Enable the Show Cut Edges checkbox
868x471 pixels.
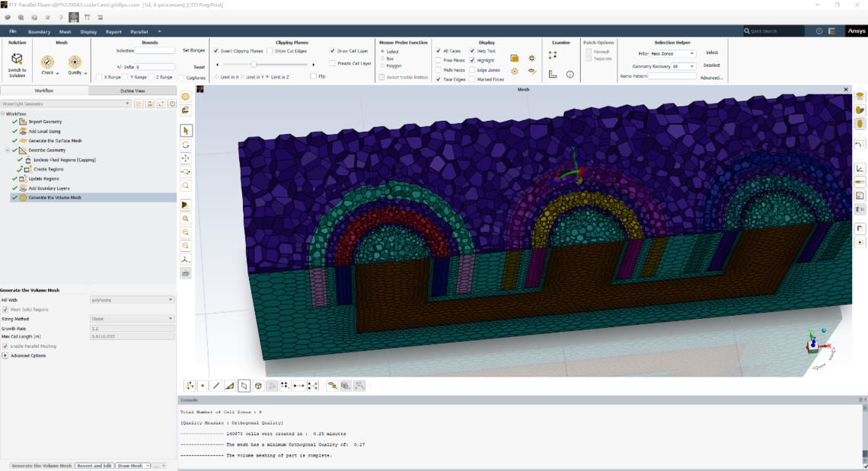pos(271,51)
